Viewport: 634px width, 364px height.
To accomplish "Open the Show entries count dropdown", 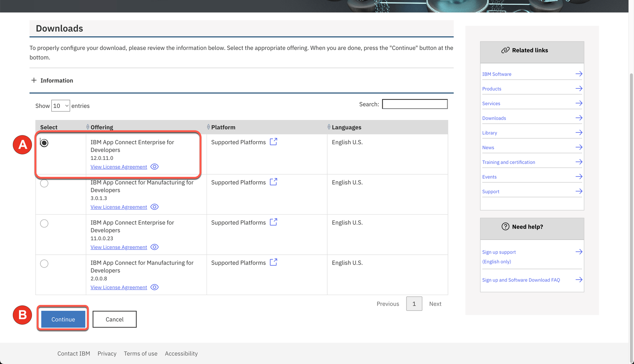I will 61,106.
